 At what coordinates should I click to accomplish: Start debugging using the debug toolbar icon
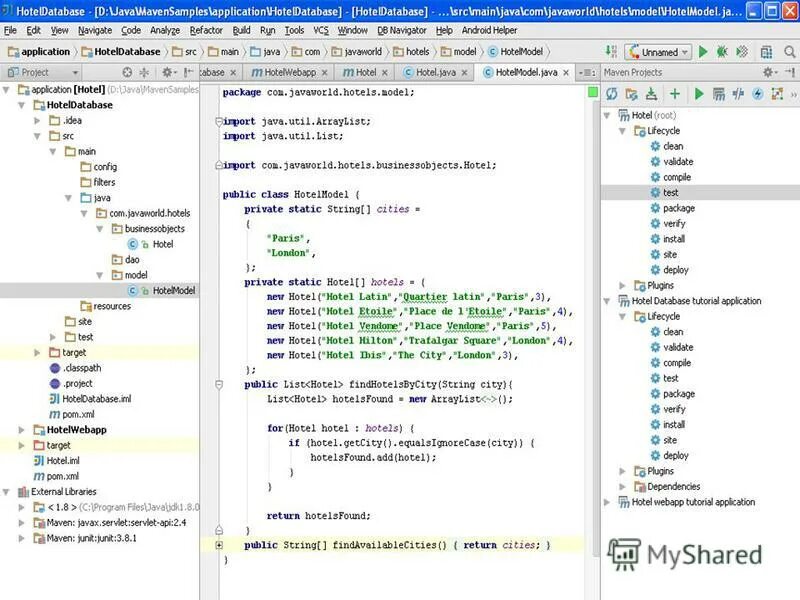(x=722, y=54)
